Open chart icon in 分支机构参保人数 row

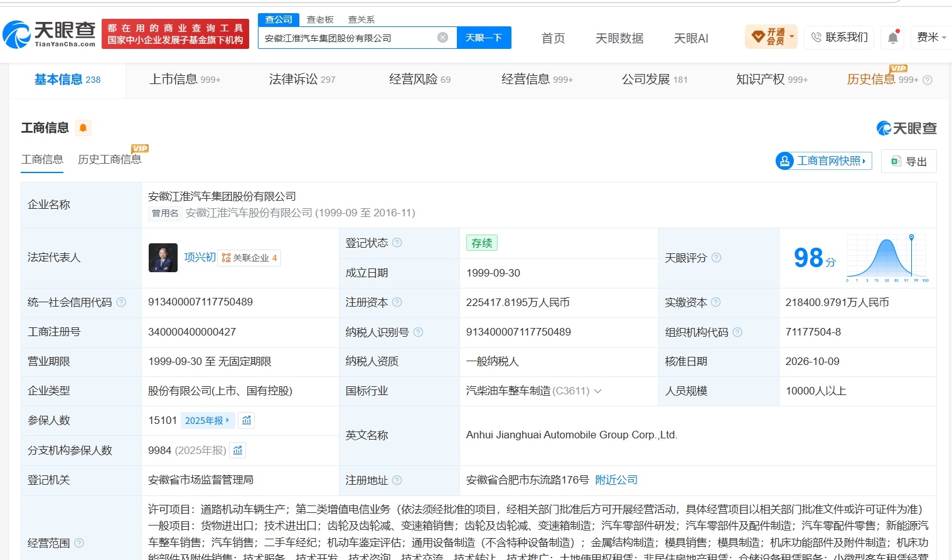(237, 450)
